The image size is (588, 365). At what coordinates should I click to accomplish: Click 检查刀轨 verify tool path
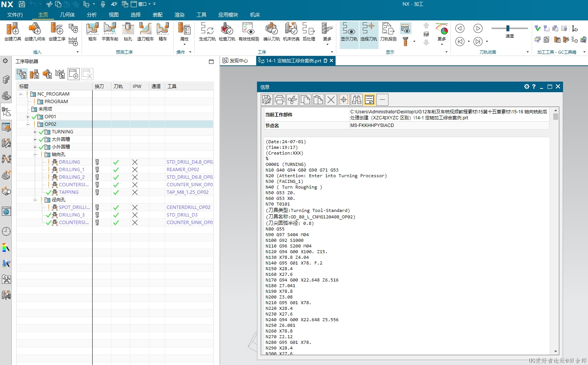227,32
